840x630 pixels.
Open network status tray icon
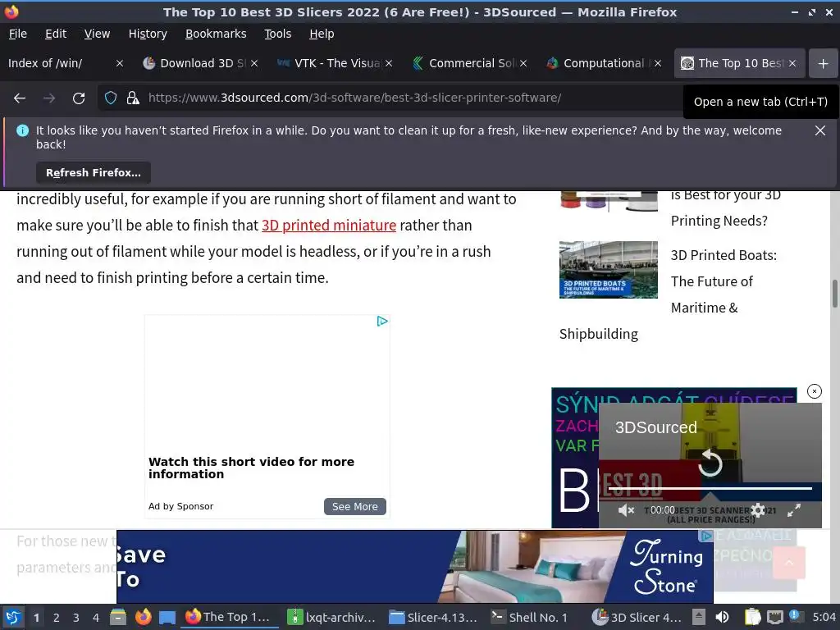point(774,617)
